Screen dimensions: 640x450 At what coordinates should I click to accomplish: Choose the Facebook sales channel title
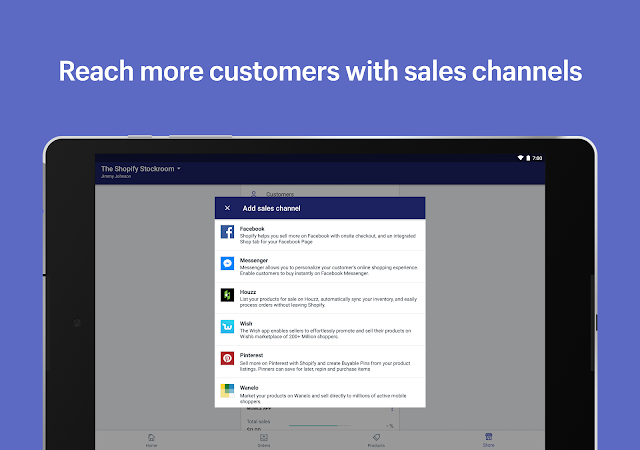coord(252,229)
